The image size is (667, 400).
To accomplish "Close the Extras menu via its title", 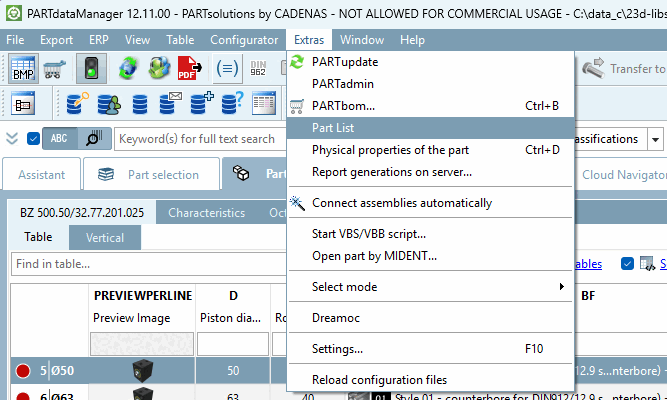I will click(309, 40).
